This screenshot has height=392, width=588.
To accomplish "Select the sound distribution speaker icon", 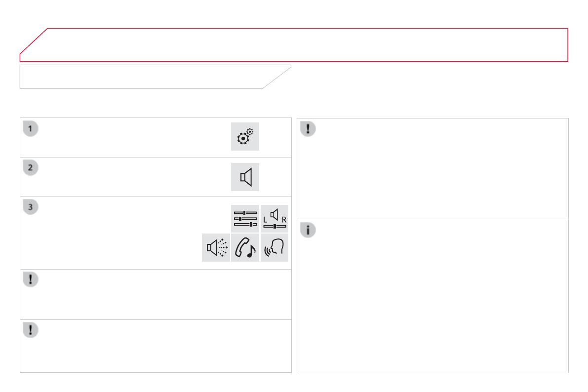I will [216, 248].
